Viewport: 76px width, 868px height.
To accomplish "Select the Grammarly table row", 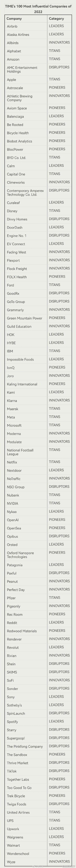I will [38, 310].
